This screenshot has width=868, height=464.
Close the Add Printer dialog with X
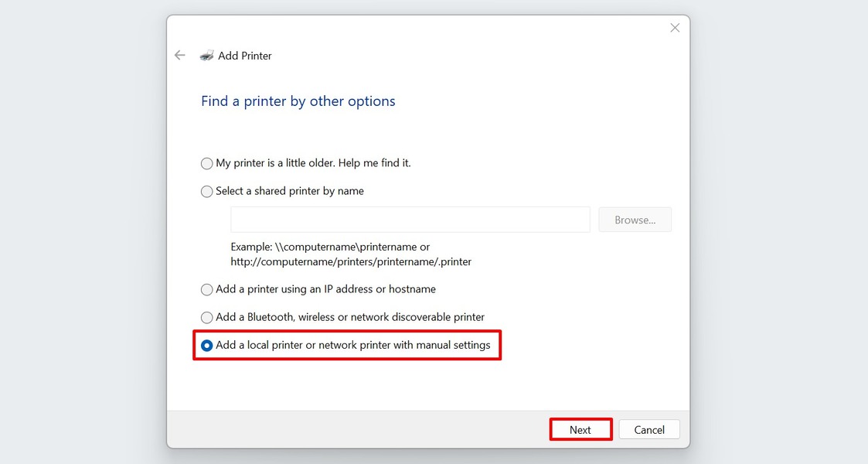[x=674, y=27]
